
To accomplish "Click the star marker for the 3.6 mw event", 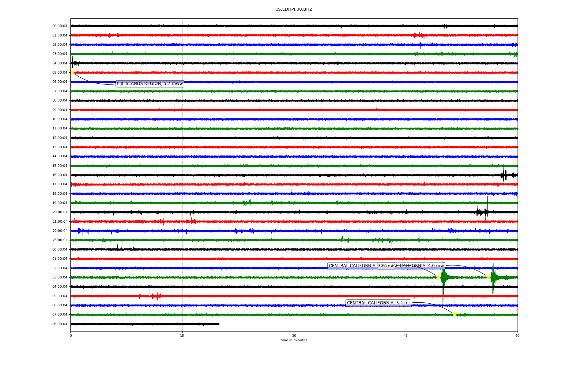I will [x=439, y=277].
